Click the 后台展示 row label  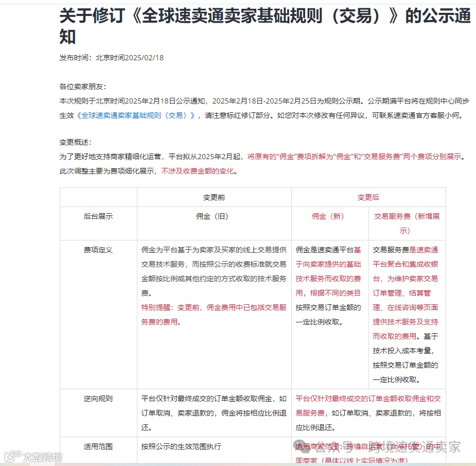[x=98, y=216]
